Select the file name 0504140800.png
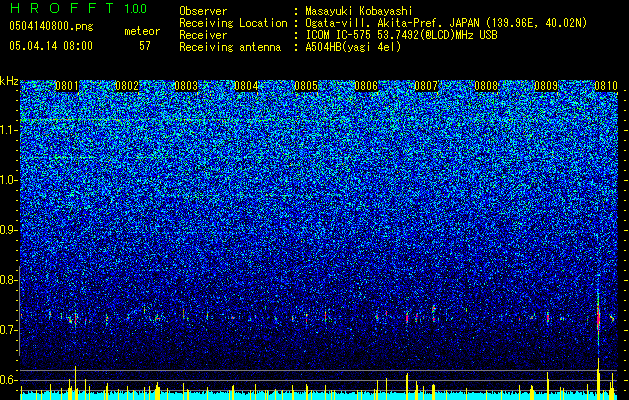 51,27
